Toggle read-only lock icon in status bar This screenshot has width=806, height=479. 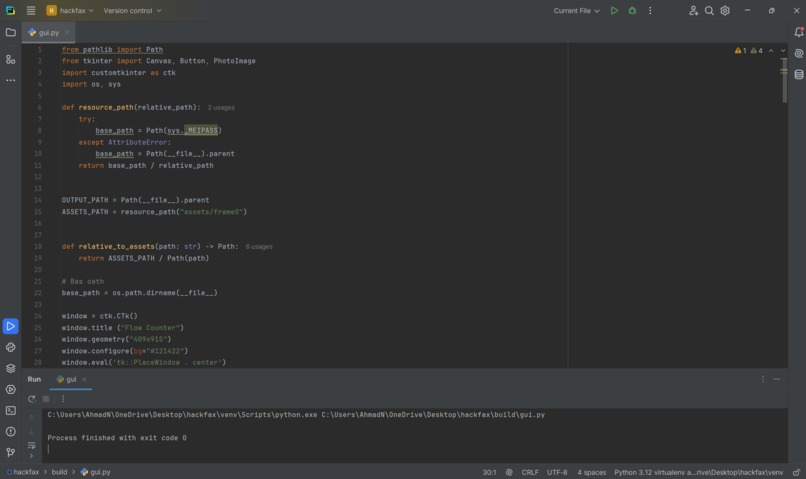796,472
